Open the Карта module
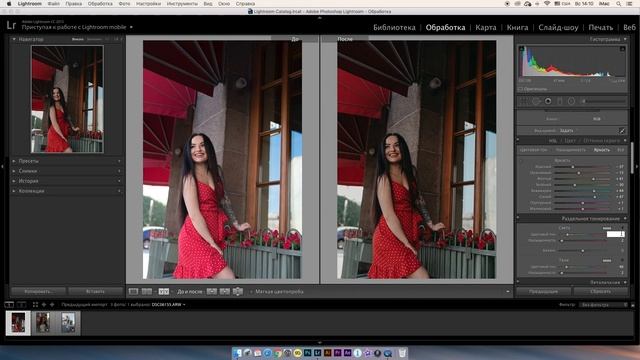 (x=486, y=27)
